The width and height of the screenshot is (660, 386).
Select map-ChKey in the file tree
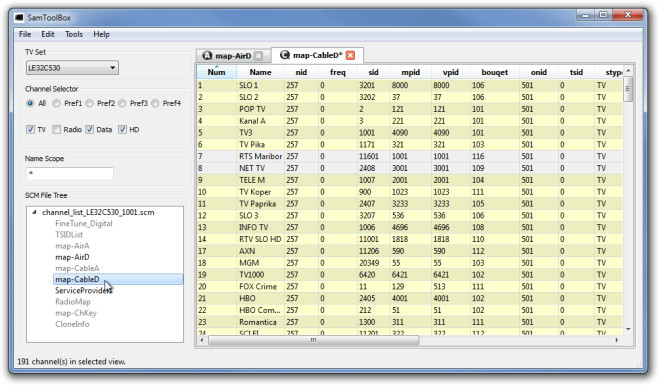pyautogui.click(x=76, y=313)
